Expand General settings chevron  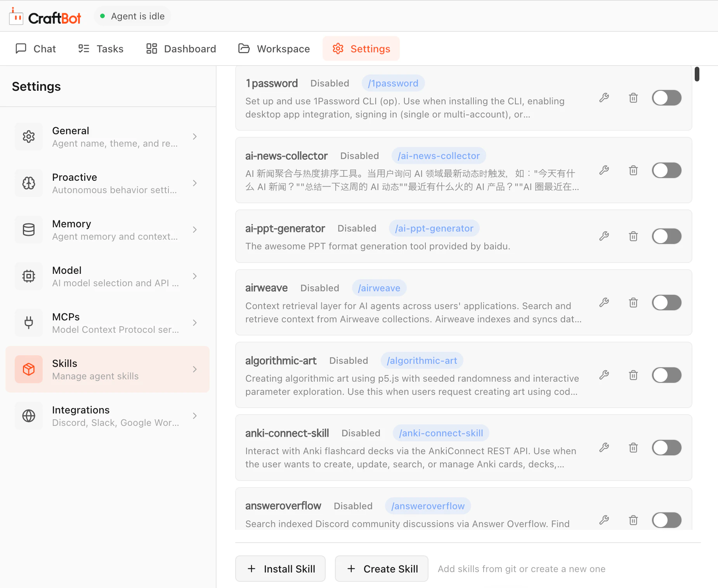pyautogui.click(x=195, y=137)
